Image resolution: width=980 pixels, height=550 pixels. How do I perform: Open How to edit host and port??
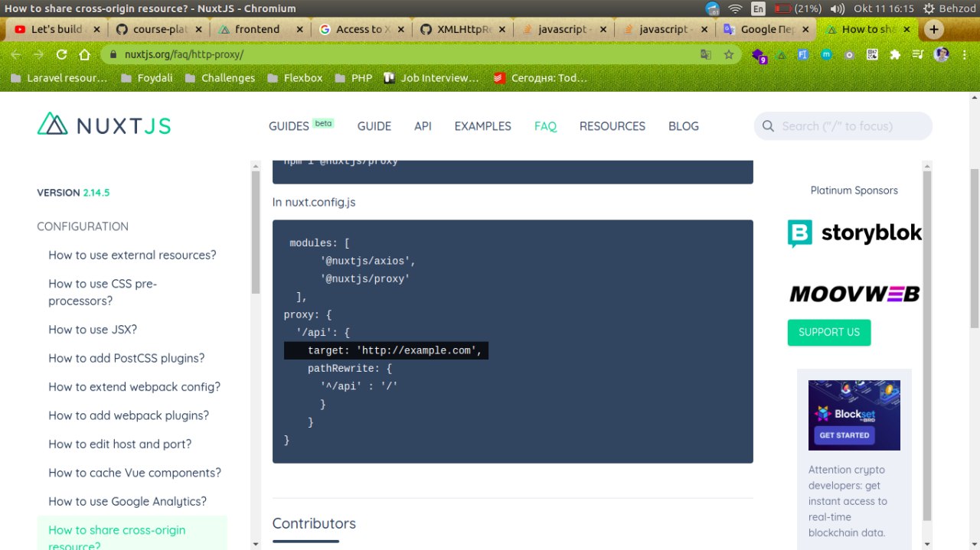(120, 444)
